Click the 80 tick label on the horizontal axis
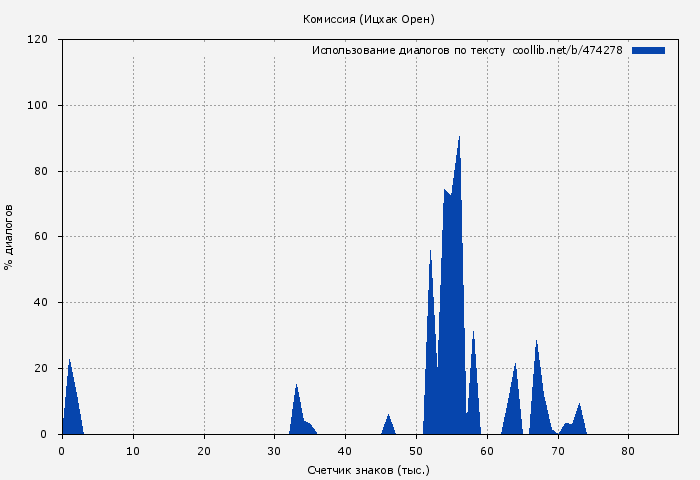700x480 pixels. (628, 450)
